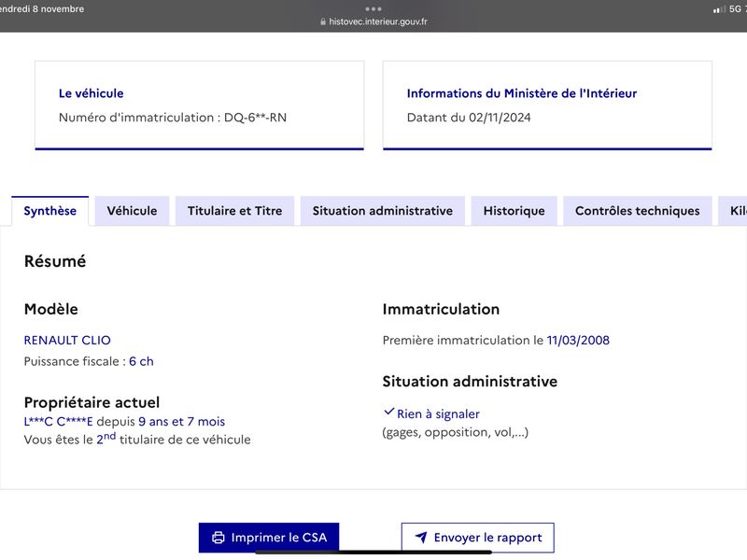This screenshot has height=560, width=747.
Task: Click the Informations du Ministère de l'Intérieur heading
Action: (522, 93)
